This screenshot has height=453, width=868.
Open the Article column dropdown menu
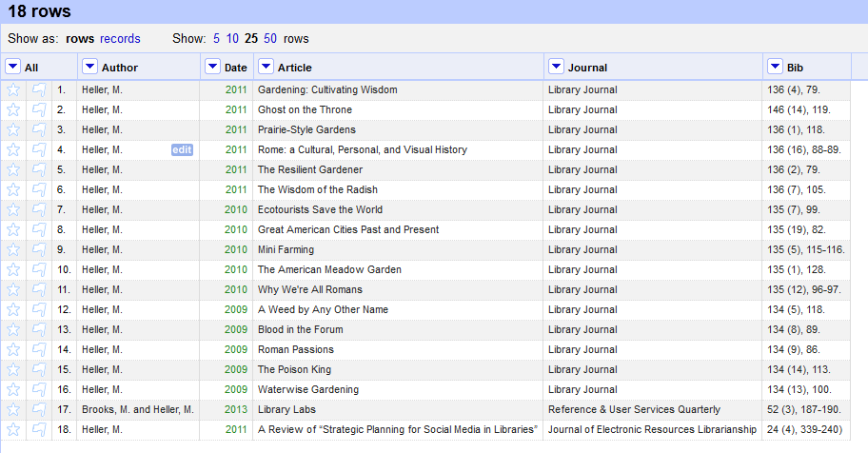pos(266,67)
